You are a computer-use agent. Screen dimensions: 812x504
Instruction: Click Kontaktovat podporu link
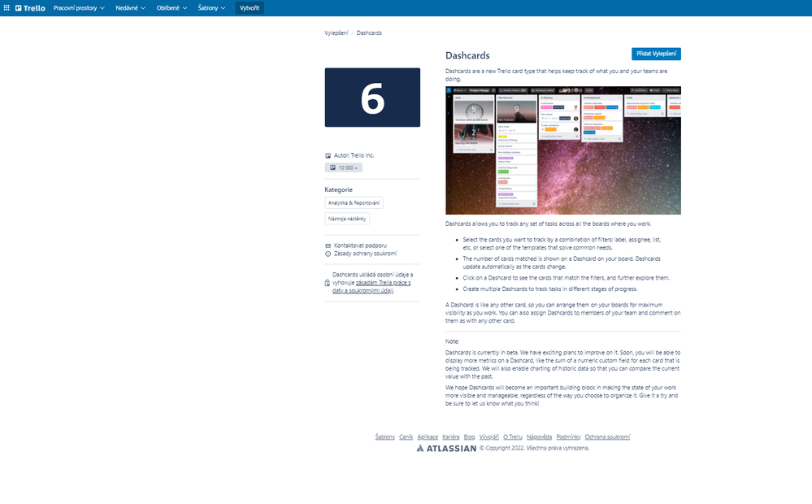[x=360, y=245]
